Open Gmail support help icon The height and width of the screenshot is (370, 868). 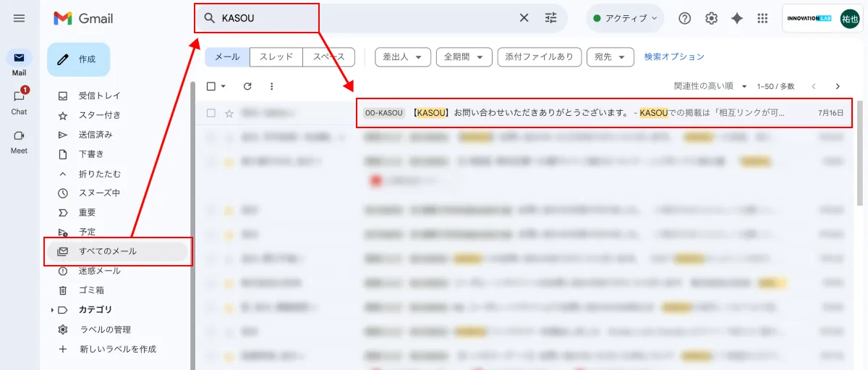click(x=684, y=18)
